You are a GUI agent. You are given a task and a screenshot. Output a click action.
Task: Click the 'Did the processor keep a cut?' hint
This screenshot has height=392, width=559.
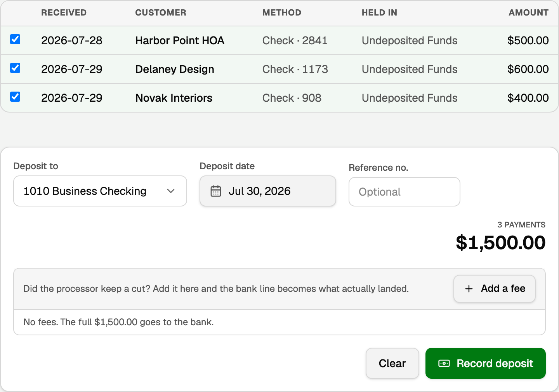[216, 289]
